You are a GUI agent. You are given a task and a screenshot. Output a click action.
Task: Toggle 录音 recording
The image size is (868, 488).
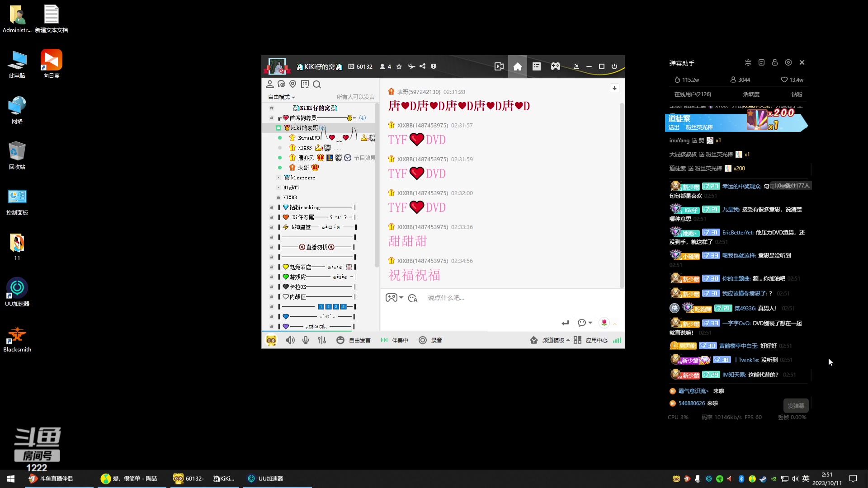[x=430, y=340]
